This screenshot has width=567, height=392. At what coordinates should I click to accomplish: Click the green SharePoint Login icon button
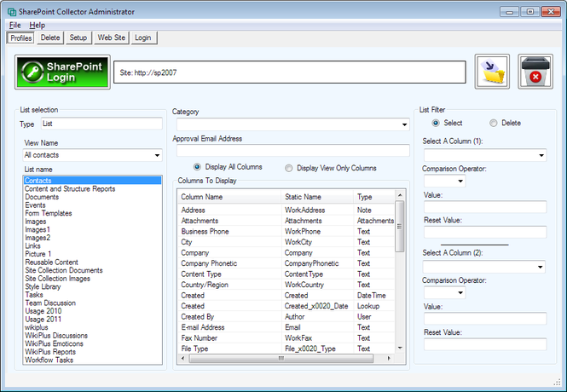pyautogui.click(x=63, y=72)
